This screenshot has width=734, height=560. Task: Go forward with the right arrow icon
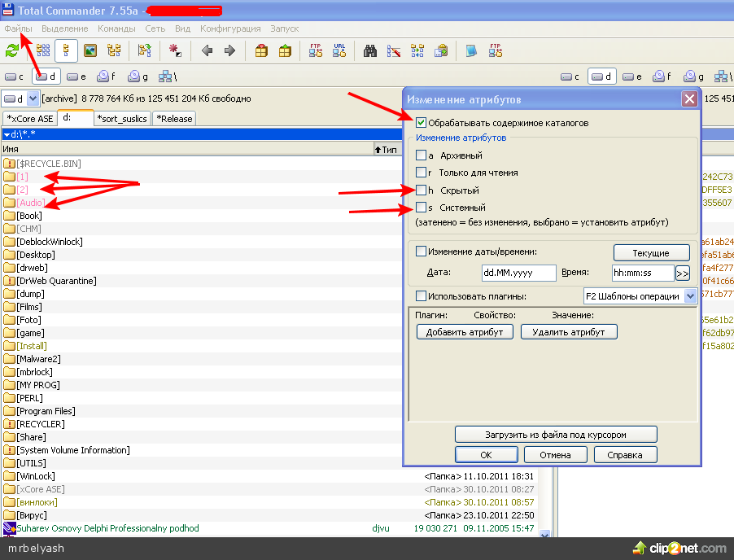(229, 50)
